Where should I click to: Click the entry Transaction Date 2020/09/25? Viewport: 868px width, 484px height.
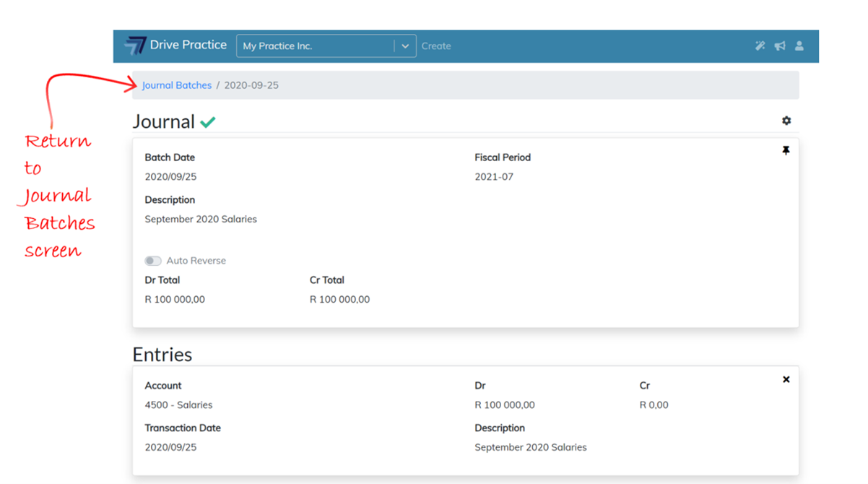[170, 447]
